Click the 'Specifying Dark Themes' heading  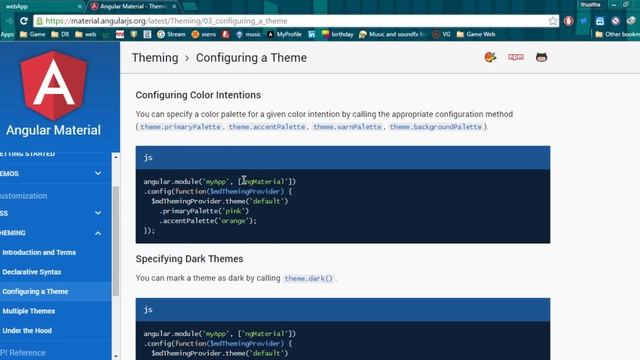click(x=189, y=259)
